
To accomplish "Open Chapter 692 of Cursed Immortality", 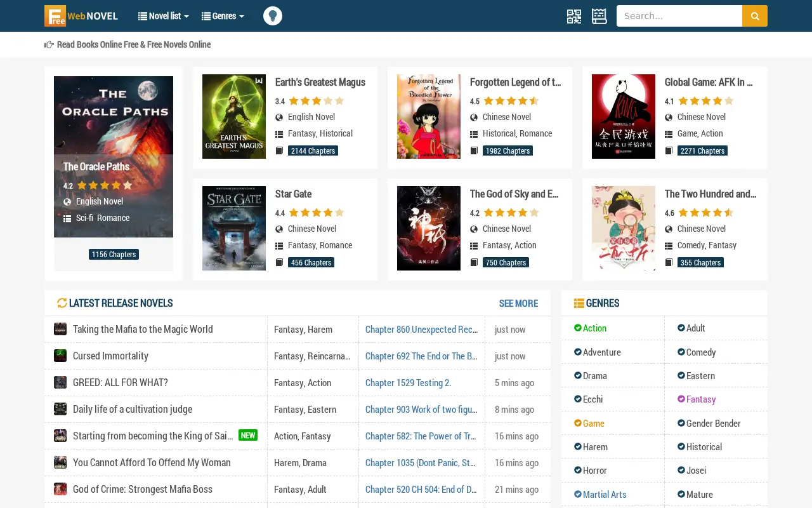I will point(421,356).
